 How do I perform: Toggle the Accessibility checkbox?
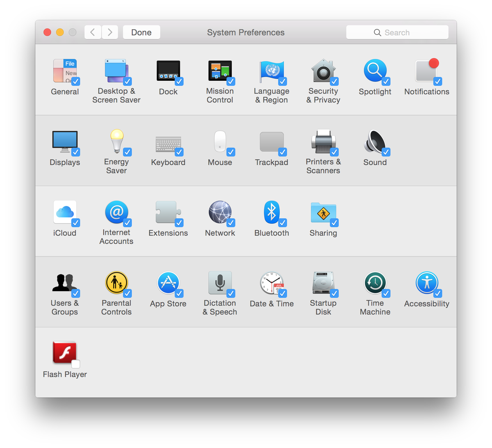[x=438, y=293]
